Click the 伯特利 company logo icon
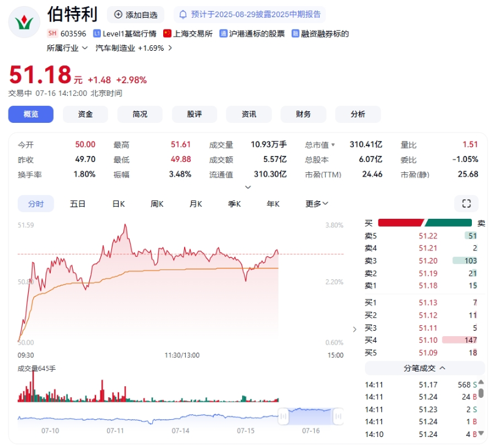The width and height of the screenshot is (489, 448). pyautogui.click(x=24, y=22)
